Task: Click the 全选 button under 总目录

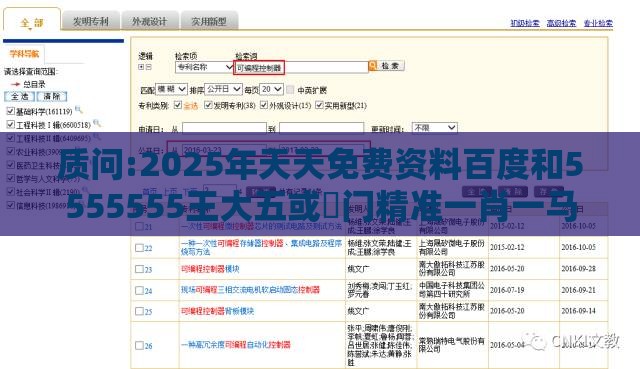Action: (x=20, y=97)
